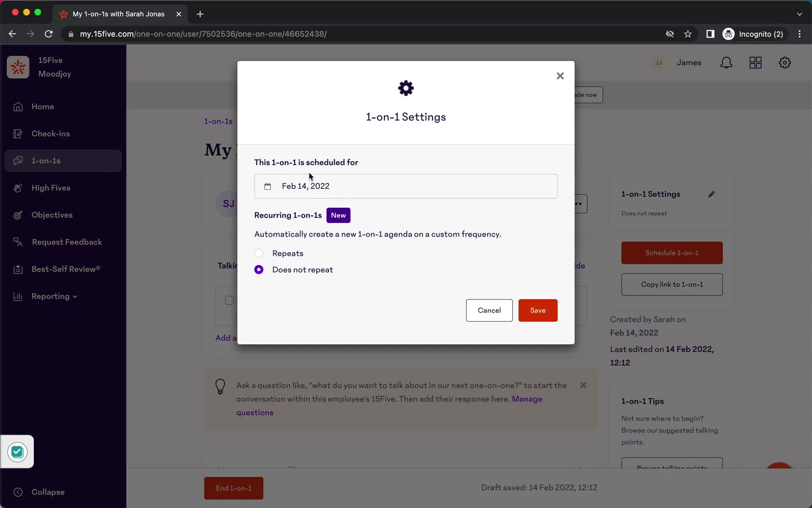Screen dimensions: 812x508
Task: Navigate to Best-Self Review section
Action: click(x=66, y=269)
